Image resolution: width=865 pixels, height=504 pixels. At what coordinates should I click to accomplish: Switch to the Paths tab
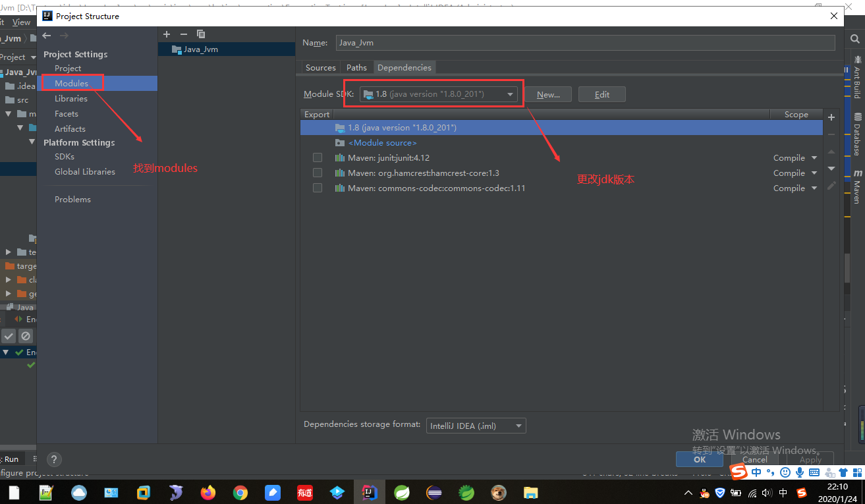pyautogui.click(x=356, y=68)
